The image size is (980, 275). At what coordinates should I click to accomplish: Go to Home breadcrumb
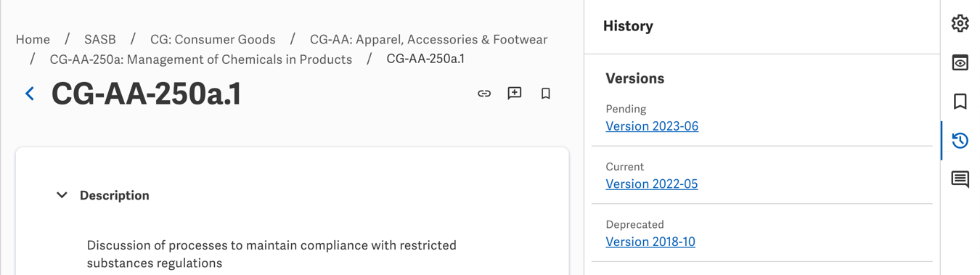click(33, 39)
